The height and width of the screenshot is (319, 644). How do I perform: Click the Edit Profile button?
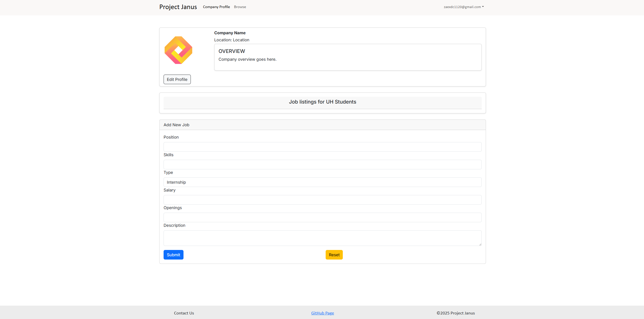click(177, 79)
